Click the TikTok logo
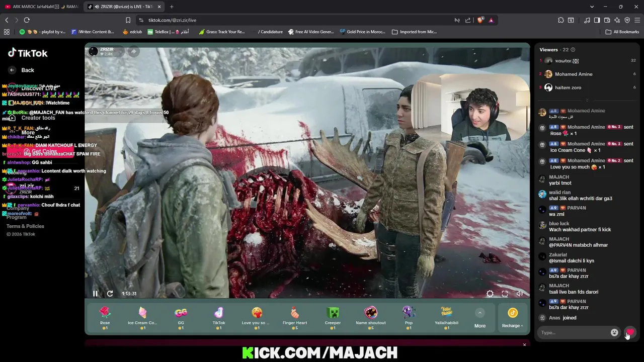The width and height of the screenshot is (644, 362). tap(28, 53)
